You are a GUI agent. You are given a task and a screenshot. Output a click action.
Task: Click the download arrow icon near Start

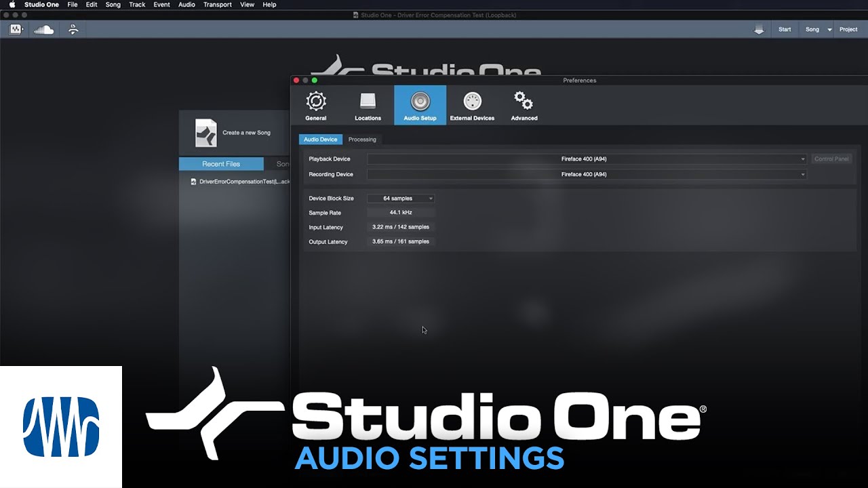[759, 29]
